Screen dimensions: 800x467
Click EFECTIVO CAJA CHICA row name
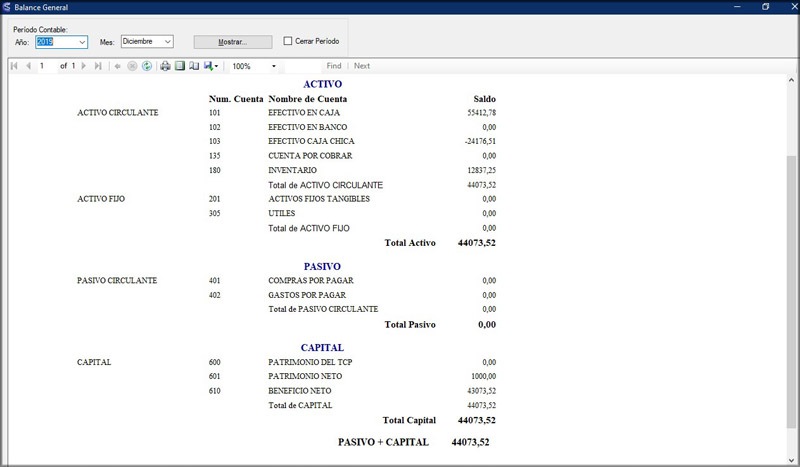tap(311, 141)
